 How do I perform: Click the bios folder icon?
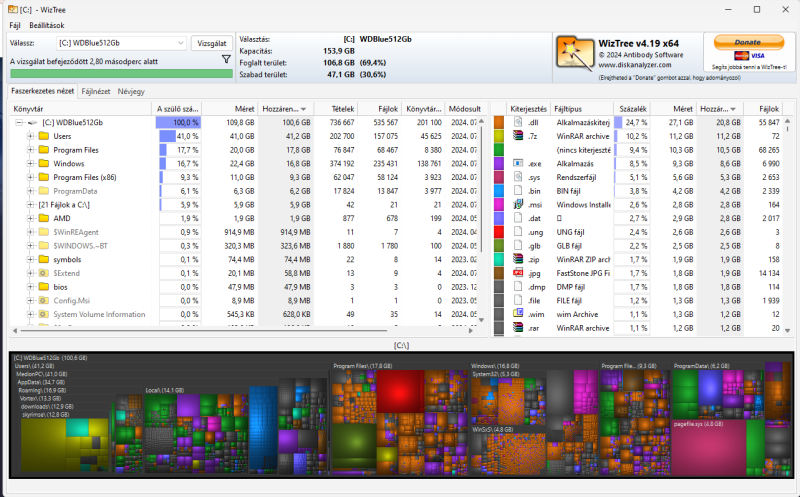[x=44, y=287]
